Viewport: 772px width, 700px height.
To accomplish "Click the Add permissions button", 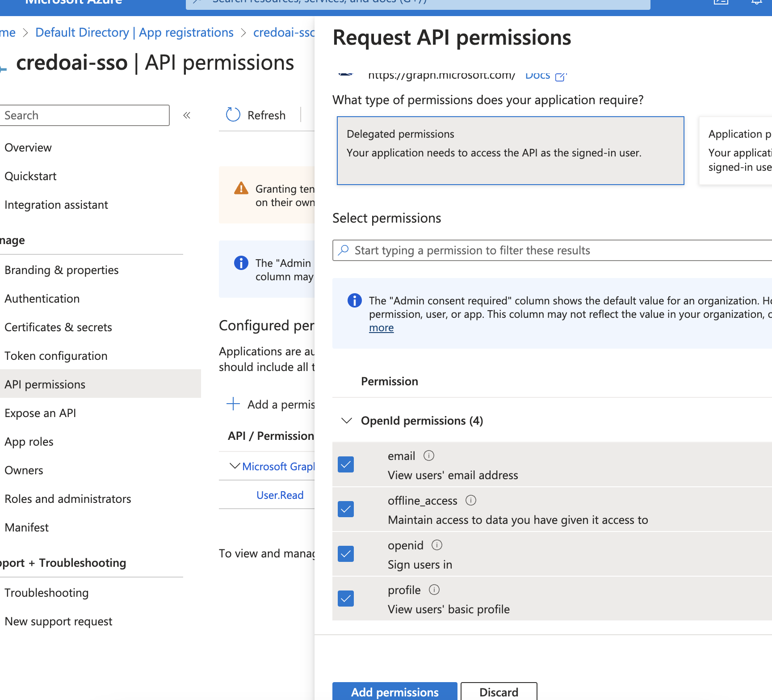I will [395, 692].
